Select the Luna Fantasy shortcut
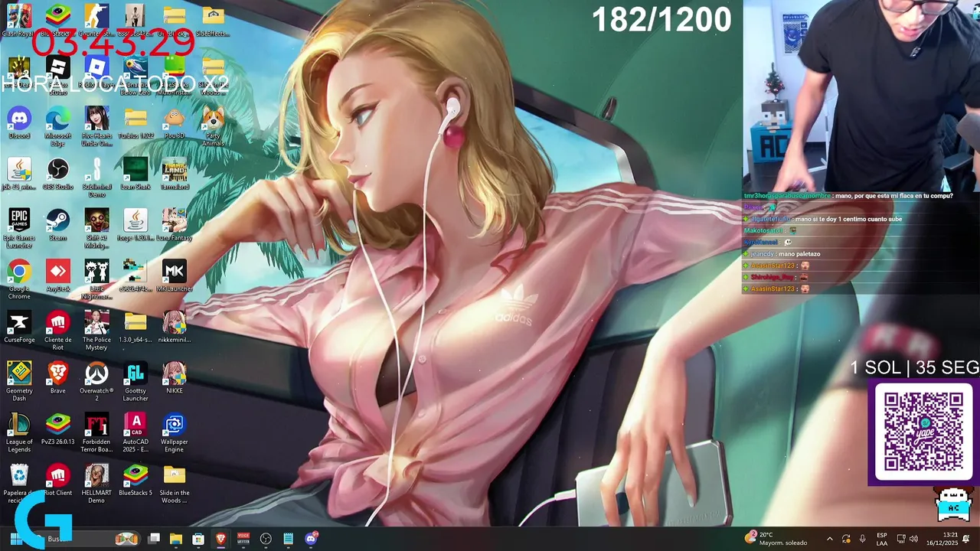Screen dimensions: 980x551 [x=175, y=225]
